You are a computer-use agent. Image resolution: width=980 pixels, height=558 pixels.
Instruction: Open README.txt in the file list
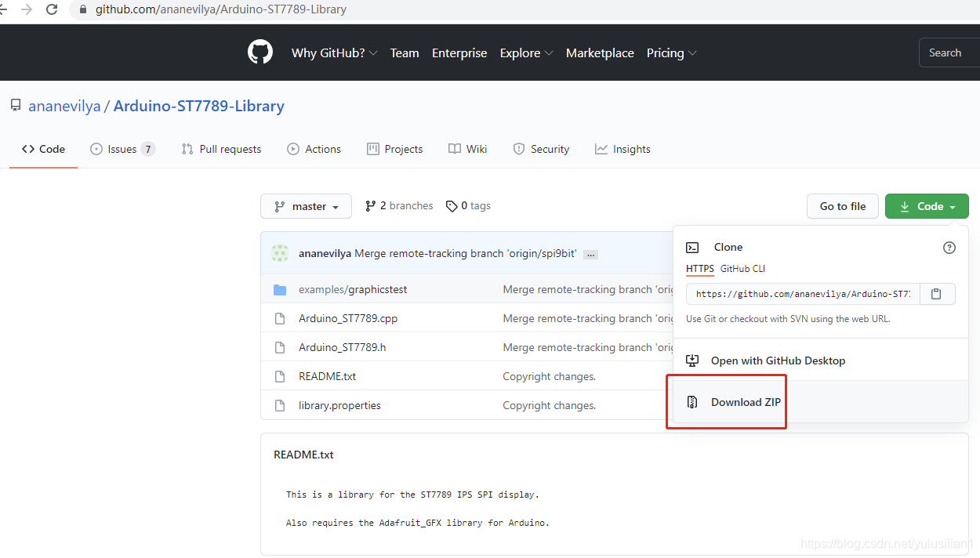tap(327, 376)
